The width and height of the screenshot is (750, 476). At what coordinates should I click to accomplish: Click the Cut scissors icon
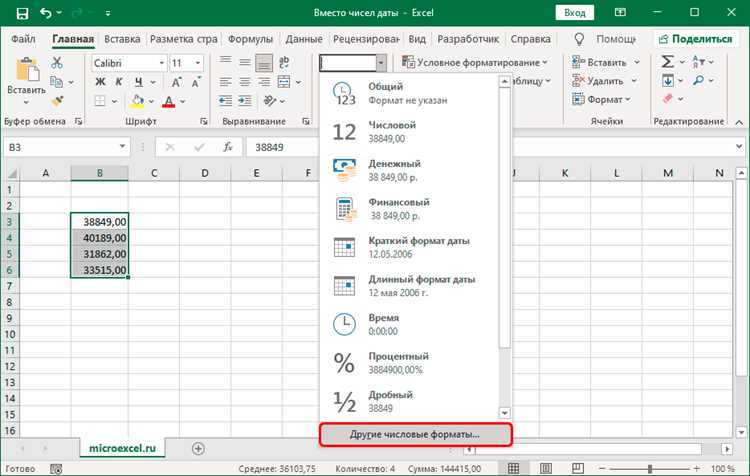click(x=57, y=63)
